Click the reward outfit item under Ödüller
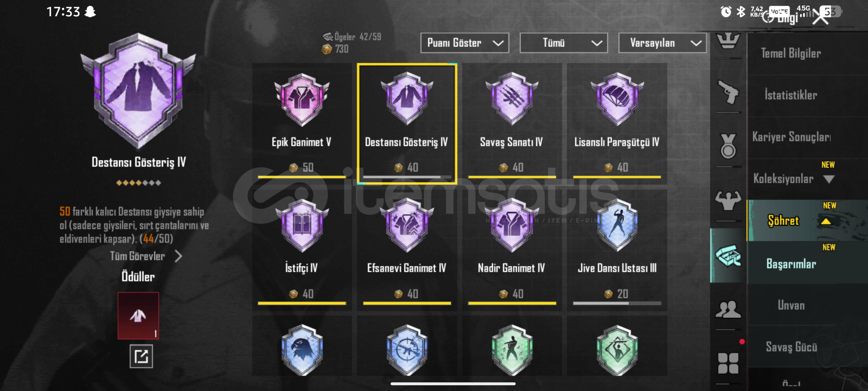Screen dimensions: 868x391 click(x=138, y=316)
